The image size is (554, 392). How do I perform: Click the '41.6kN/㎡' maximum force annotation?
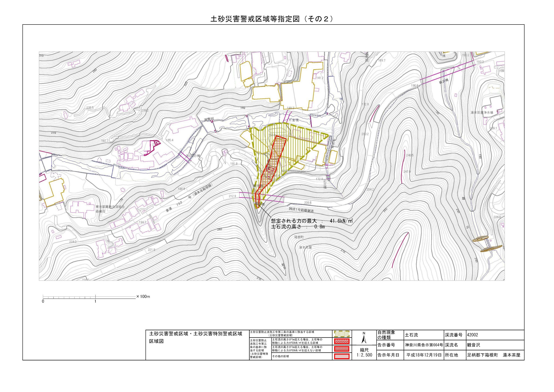click(341, 221)
